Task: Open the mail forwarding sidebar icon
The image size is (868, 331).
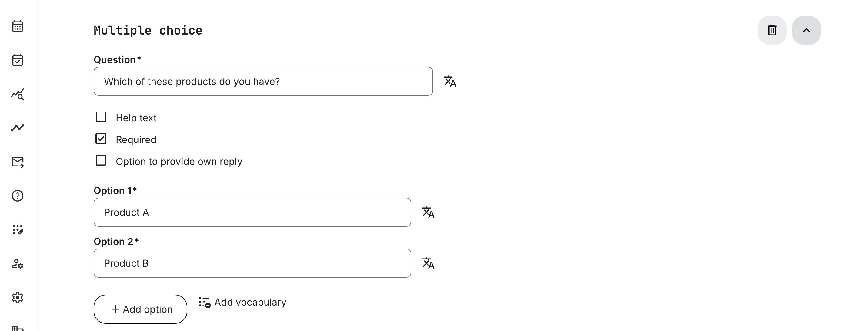Action: [18, 162]
